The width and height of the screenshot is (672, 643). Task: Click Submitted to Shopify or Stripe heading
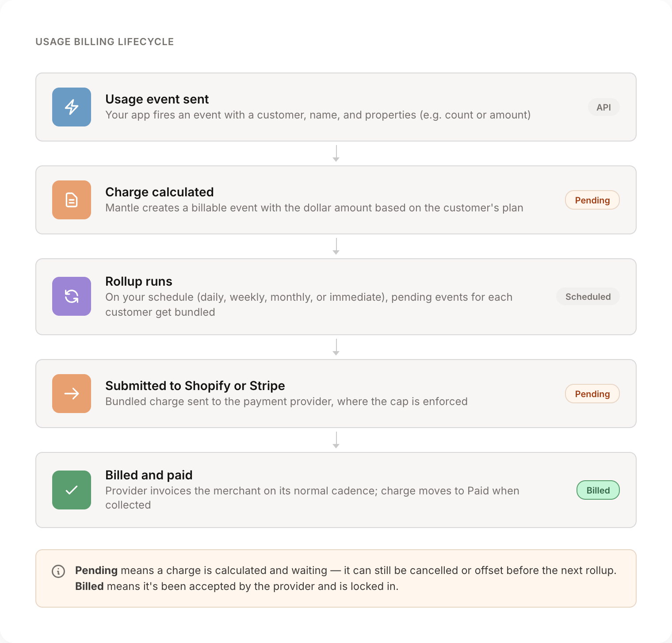pos(195,386)
